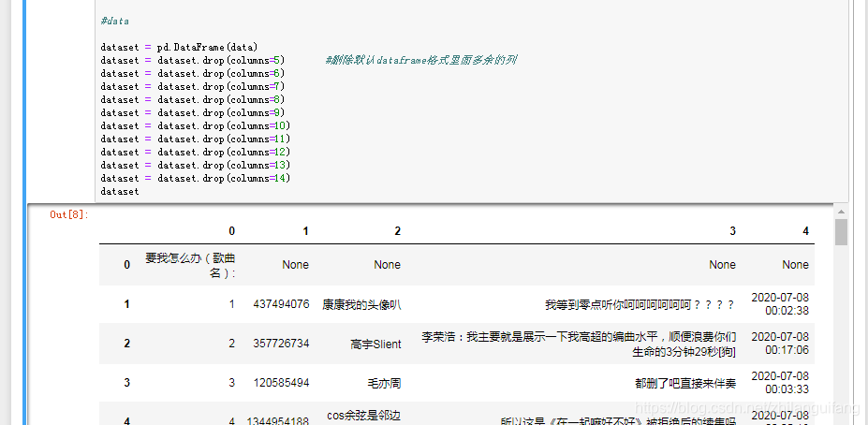Click row index 0 of the dataframe
Image resolution: width=868 pixels, height=425 pixels.
pos(126,265)
